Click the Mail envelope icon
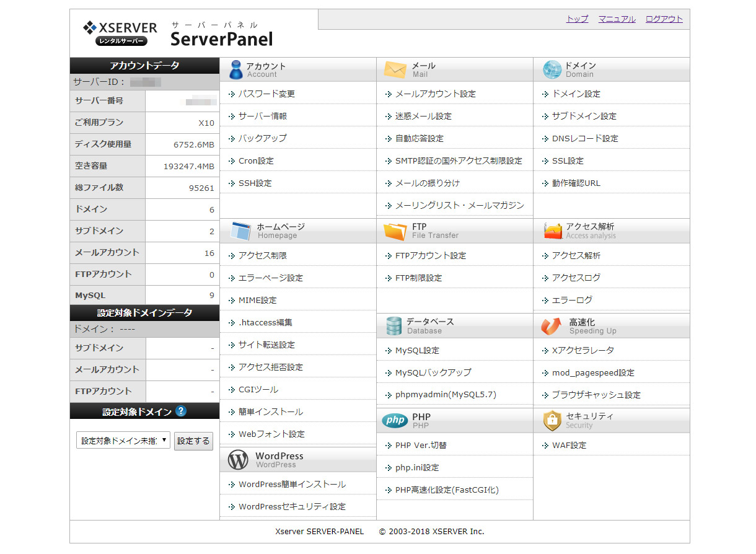756x554 pixels. pyautogui.click(x=395, y=70)
